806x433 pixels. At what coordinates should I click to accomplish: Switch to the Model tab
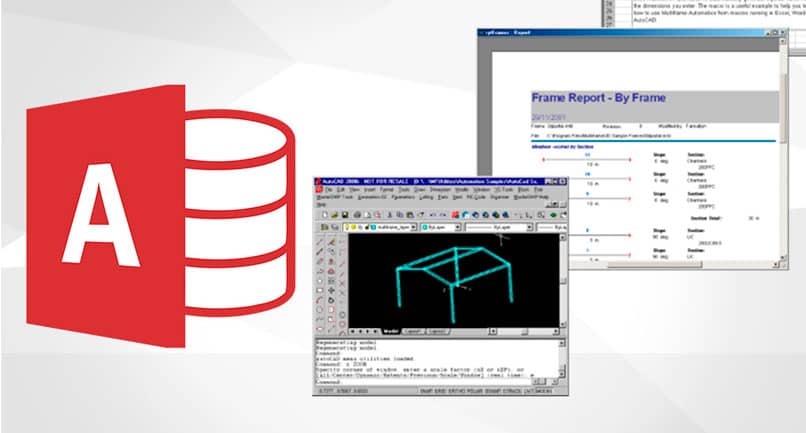point(391,331)
